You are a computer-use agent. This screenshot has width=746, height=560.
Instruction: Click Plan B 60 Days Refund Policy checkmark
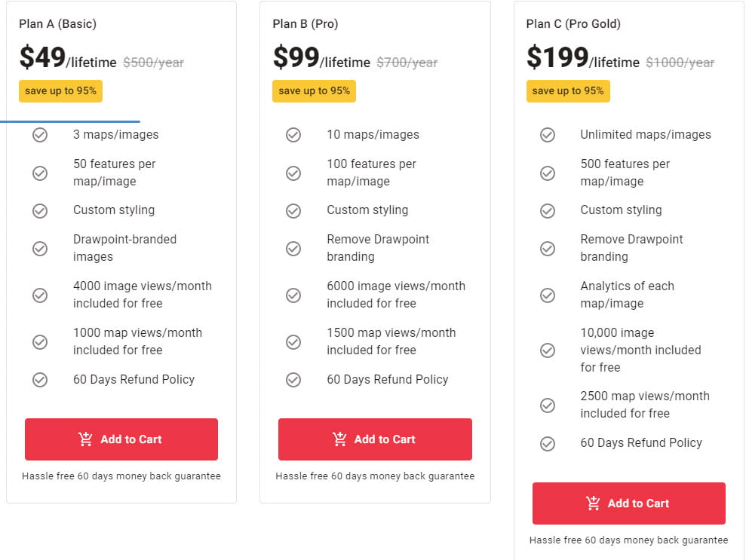tap(293, 380)
